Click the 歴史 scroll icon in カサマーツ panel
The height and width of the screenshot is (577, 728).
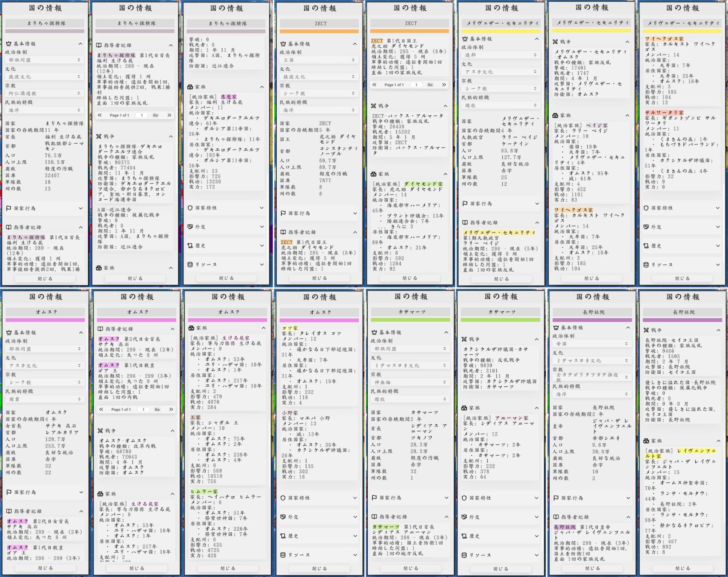click(x=464, y=536)
